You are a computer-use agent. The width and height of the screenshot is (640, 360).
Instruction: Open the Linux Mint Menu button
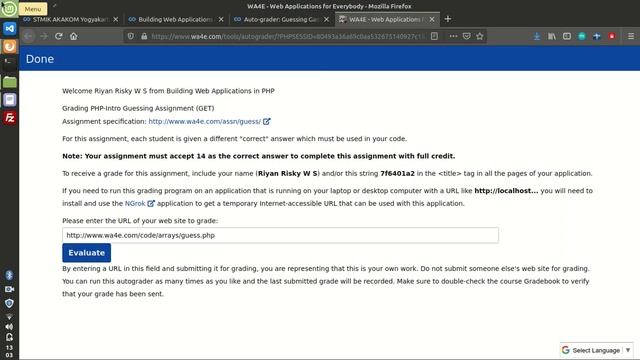click(x=9, y=9)
